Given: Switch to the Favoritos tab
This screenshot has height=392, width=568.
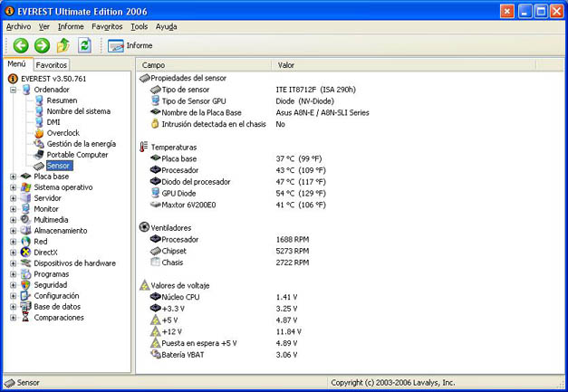Looking at the screenshot, I should pos(52,65).
